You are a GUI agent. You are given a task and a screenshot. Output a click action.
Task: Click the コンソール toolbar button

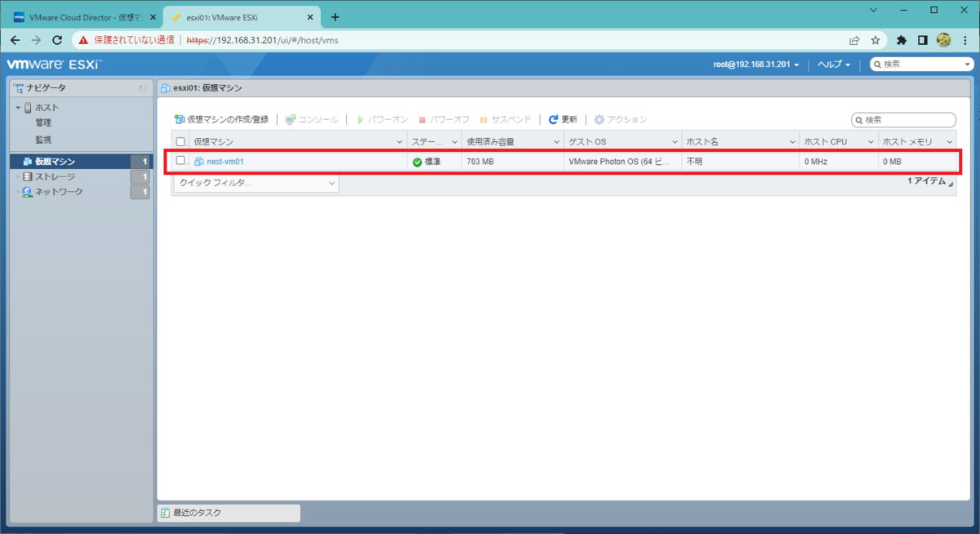click(311, 119)
